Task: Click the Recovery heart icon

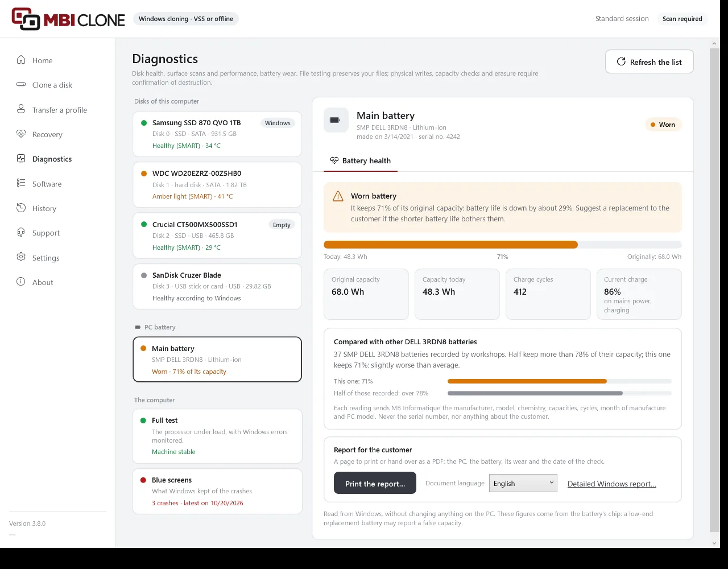Action: tap(21, 134)
